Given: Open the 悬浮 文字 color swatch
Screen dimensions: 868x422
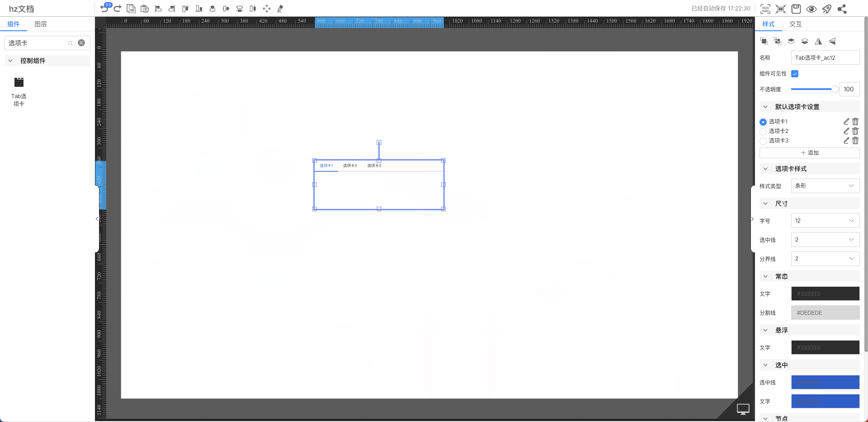Looking at the screenshot, I should 825,347.
